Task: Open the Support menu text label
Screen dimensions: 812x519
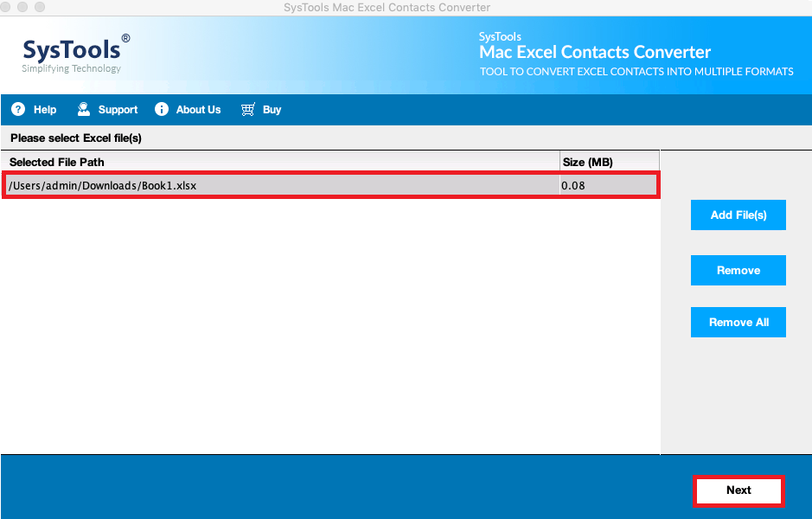Action: [118, 110]
